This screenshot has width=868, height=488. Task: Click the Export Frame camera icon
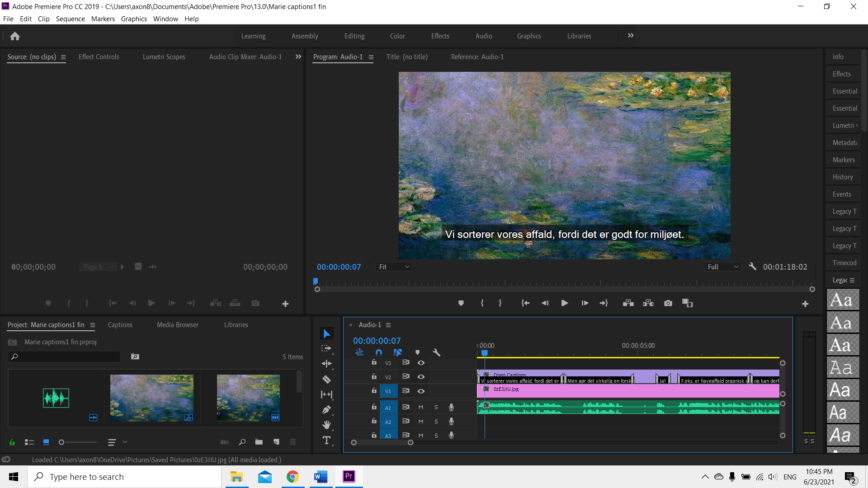668,303
